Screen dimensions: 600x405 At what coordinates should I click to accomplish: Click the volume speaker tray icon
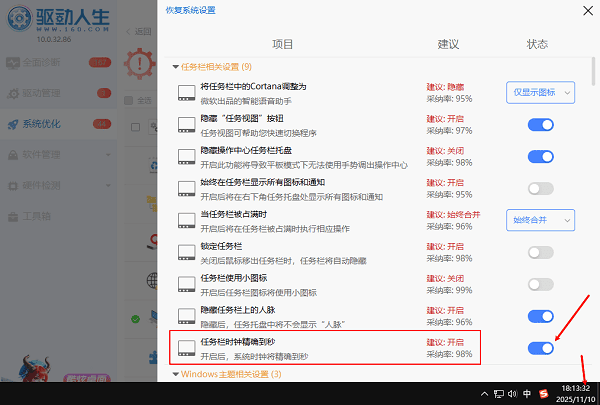[512, 394]
